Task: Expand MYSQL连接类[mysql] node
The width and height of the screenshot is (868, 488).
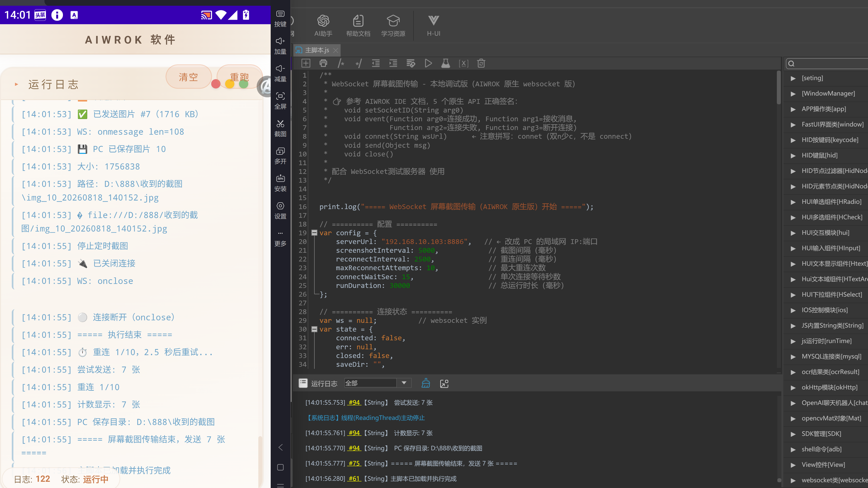Action: tap(793, 357)
